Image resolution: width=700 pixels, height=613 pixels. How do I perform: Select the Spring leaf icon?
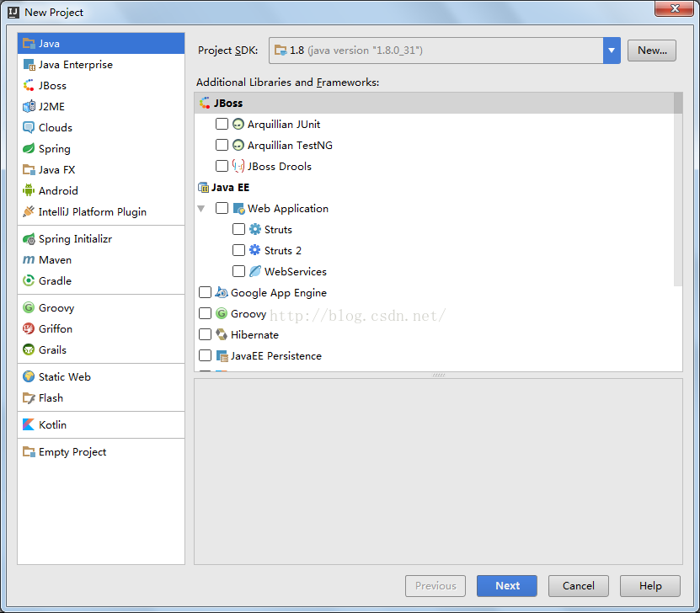point(29,148)
